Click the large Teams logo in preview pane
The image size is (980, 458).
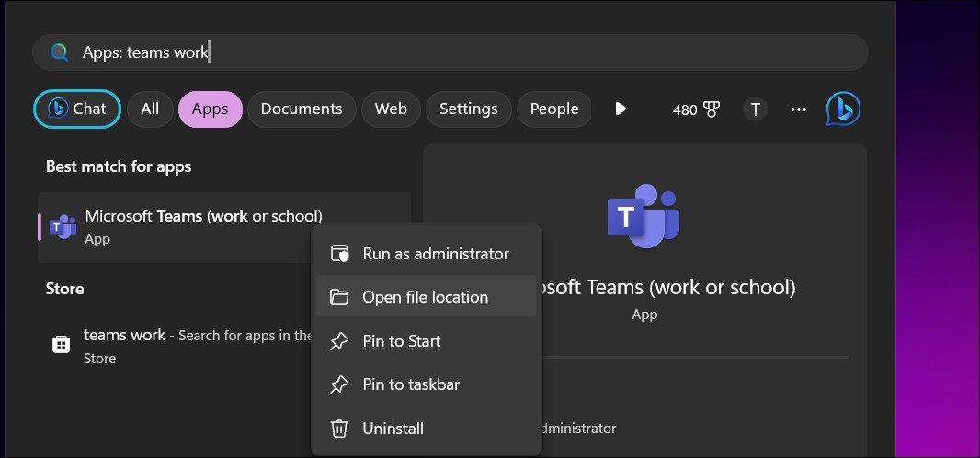[x=644, y=216]
